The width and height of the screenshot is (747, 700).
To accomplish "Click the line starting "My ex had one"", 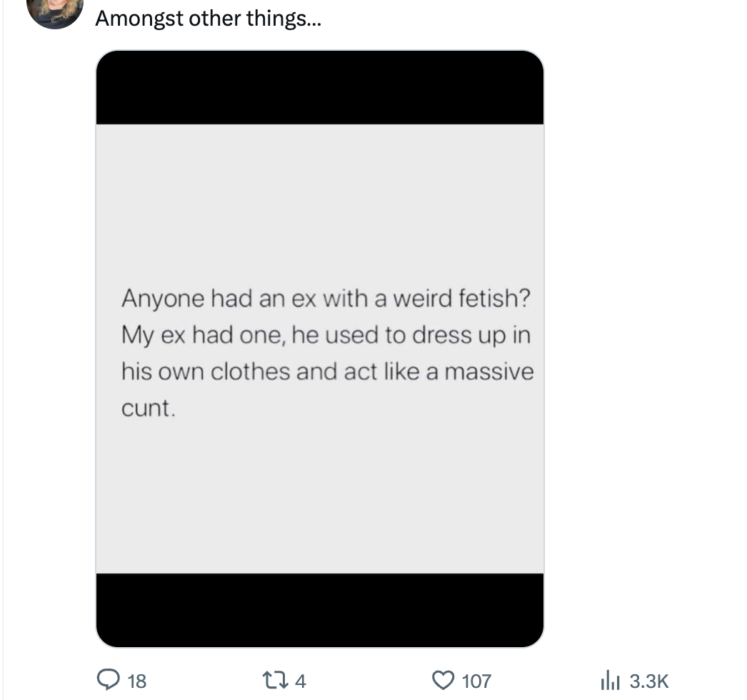I will click(326, 335).
